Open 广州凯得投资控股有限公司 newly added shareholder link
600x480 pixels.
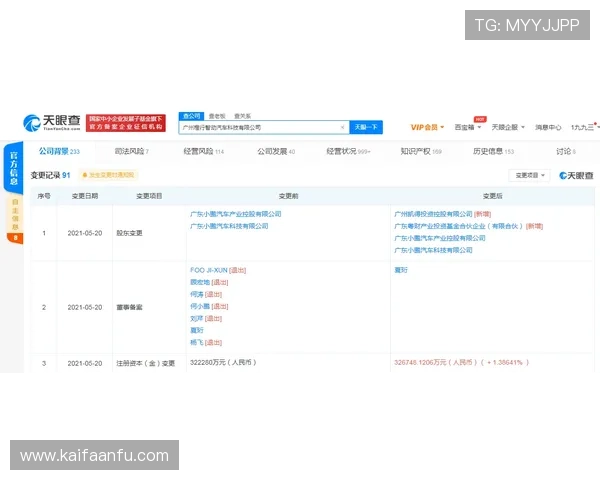tap(433, 214)
